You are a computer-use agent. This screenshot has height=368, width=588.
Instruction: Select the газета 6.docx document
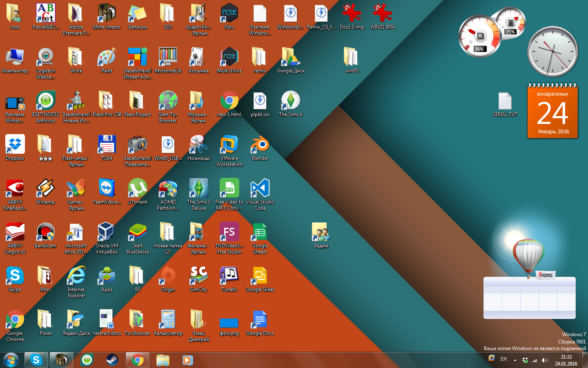(107, 323)
